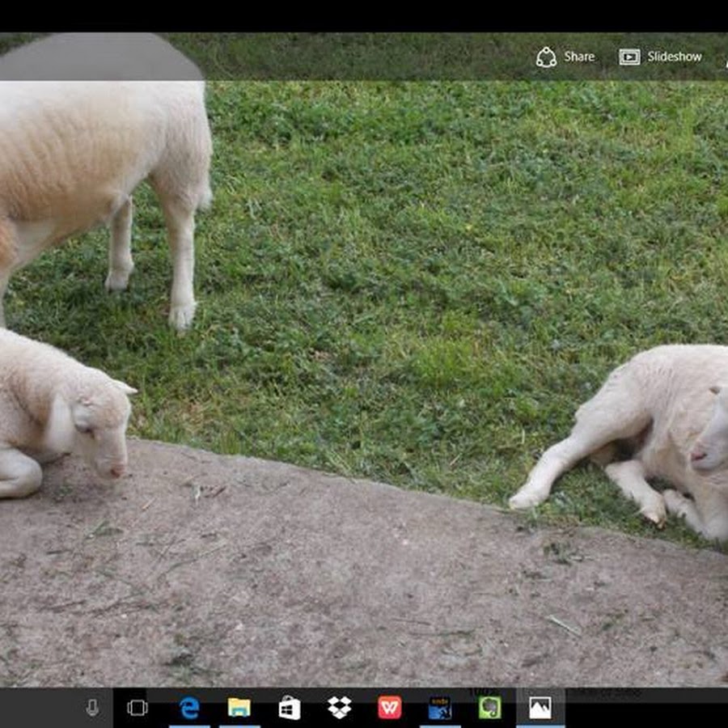This screenshot has height=728, width=728.
Task: Open Evernote from the taskbar
Action: (489, 708)
